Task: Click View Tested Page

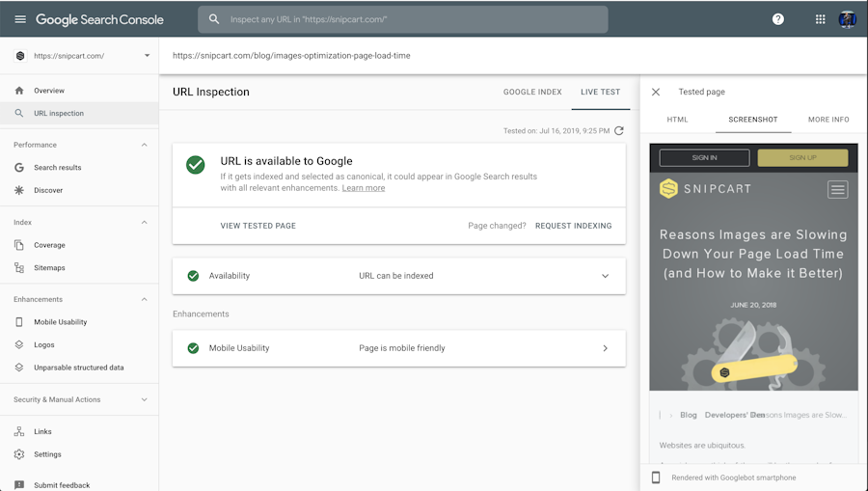Action: click(x=258, y=226)
